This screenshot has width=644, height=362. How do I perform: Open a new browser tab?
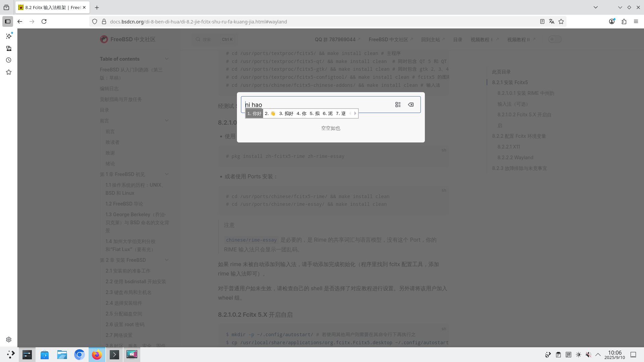coord(97,7)
